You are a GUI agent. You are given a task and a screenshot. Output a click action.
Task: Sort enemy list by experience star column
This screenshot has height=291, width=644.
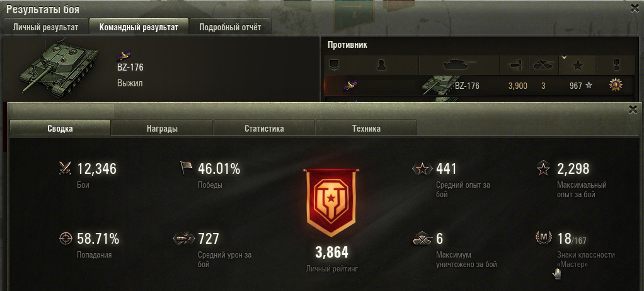pos(578,64)
